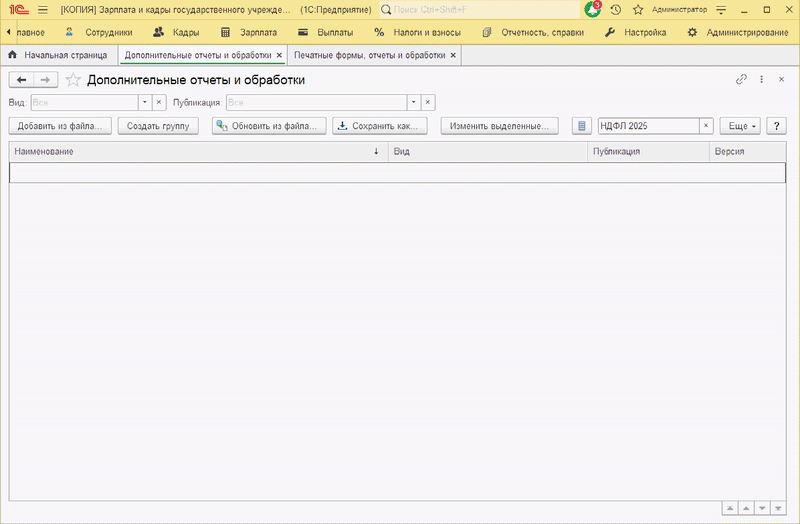
Task: Add this page to favorites star
Action: (x=73, y=80)
